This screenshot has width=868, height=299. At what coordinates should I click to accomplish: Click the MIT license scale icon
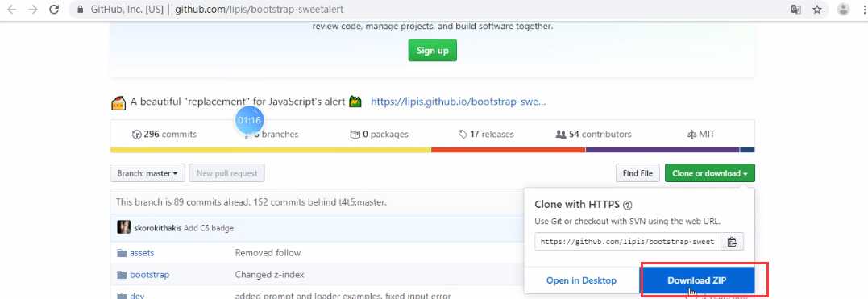[x=691, y=135]
